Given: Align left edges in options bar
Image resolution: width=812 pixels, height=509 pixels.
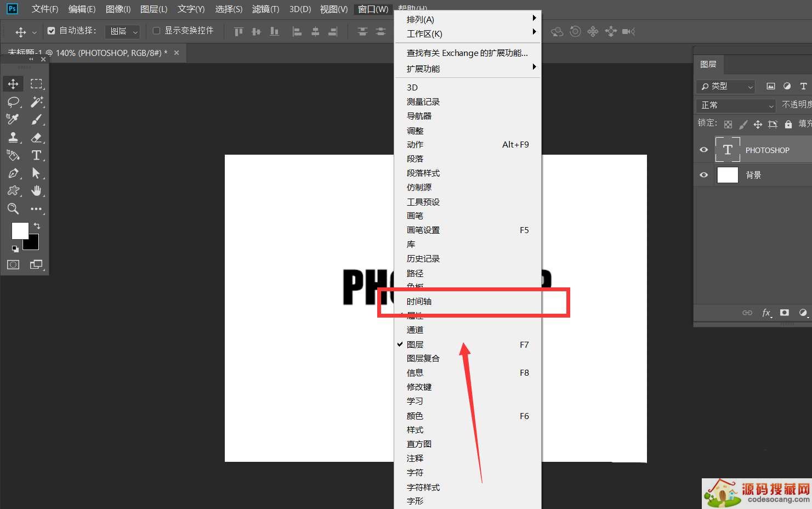Looking at the screenshot, I should pyautogui.click(x=297, y=32).
